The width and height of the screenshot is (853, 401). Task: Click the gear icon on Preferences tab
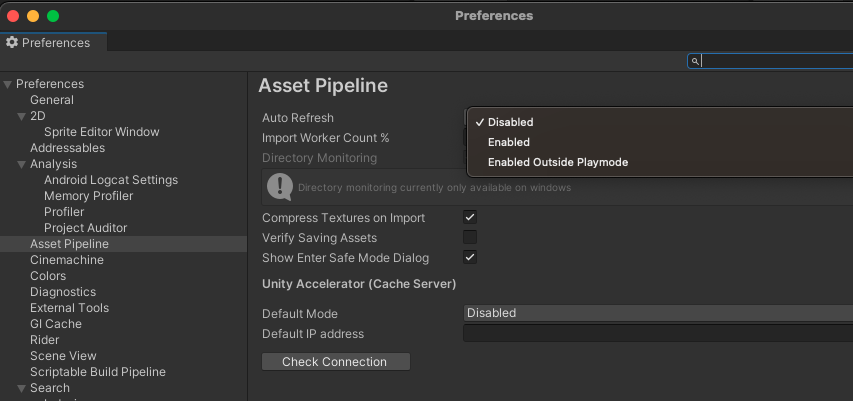coord(12,43)
